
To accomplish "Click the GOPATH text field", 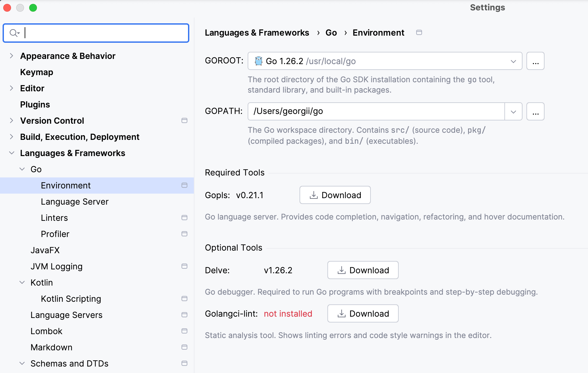I will [376, 111].
